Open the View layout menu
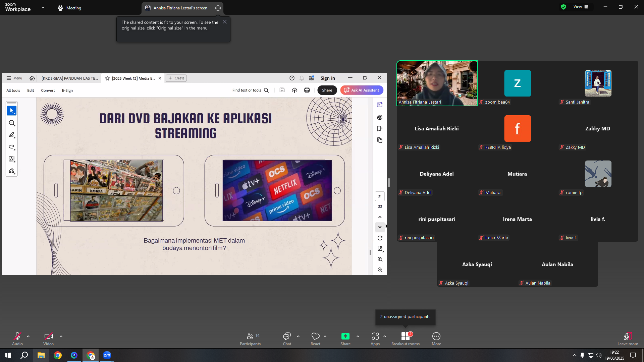 581,7
